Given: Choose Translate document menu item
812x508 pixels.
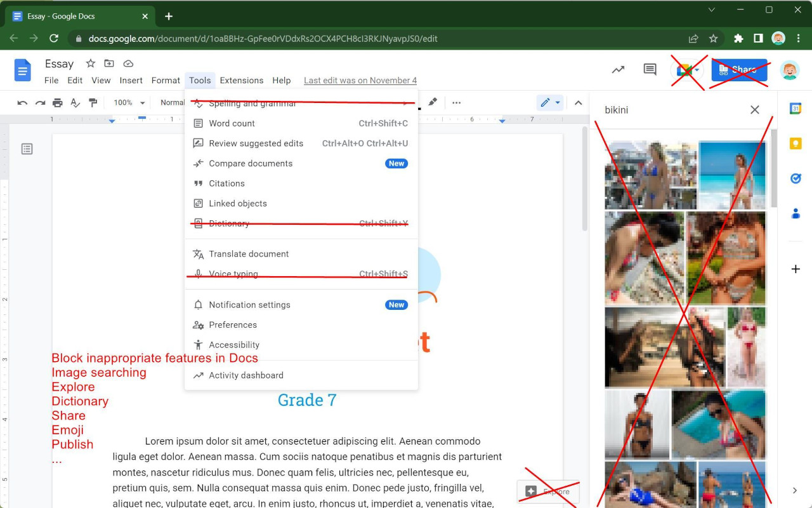Looking at the screenshot, I should click(249, 254).
